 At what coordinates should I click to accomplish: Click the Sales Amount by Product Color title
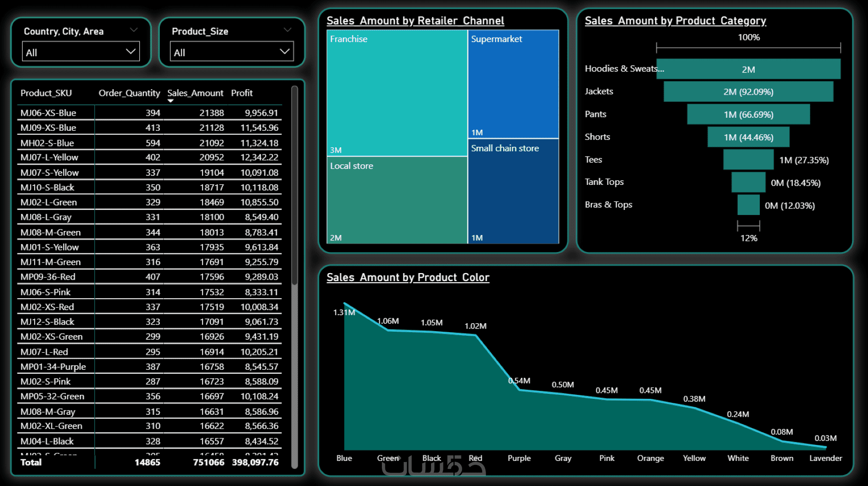(408, 277)
